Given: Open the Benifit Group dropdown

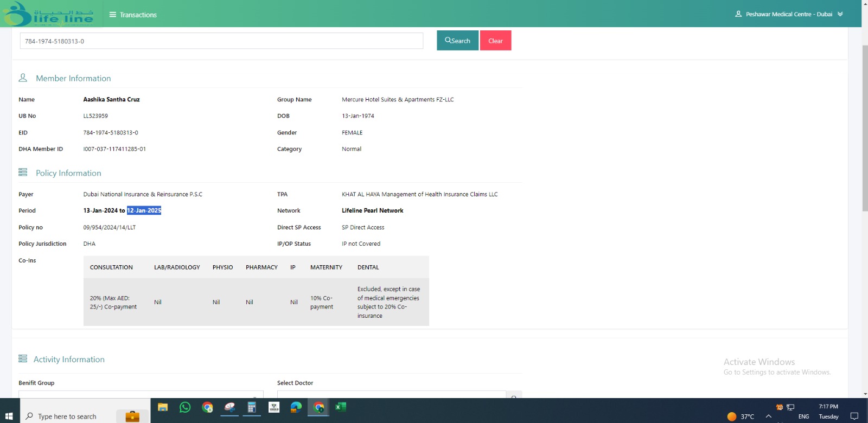Looking at the screenshot, I should [141, 394].
